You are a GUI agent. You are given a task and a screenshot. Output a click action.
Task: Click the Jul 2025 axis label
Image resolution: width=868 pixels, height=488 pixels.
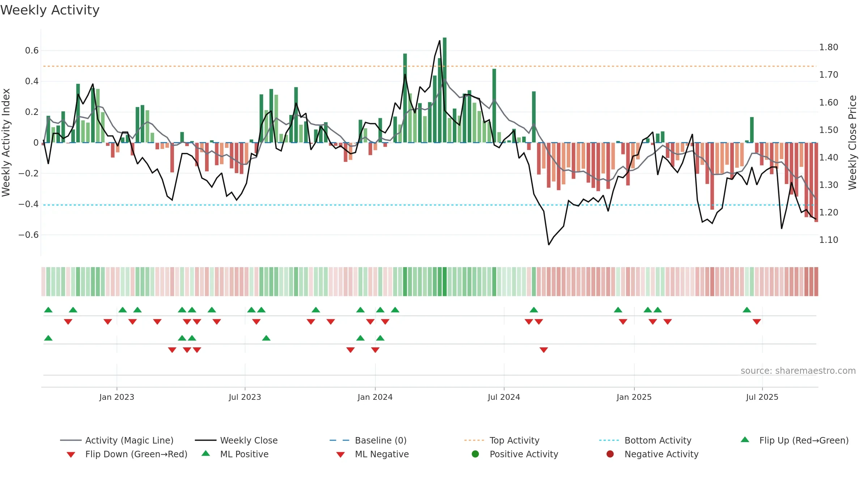tap(762, 397)
